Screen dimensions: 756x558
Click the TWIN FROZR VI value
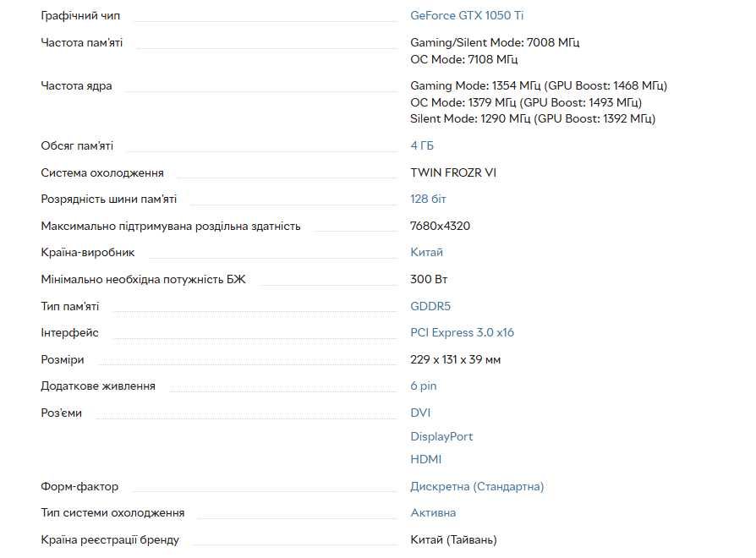click(x=453, y=172)
